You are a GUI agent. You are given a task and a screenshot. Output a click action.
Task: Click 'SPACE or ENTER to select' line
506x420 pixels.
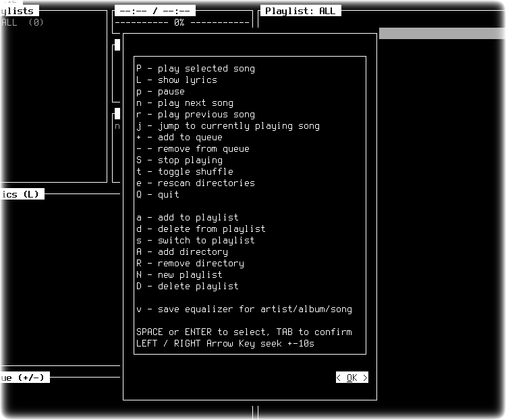[x=244, y=332]
